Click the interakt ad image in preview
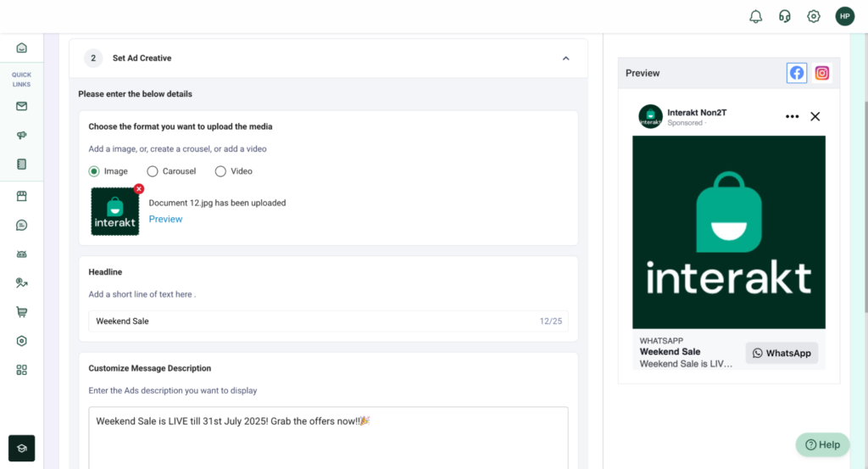 [729, 232]
